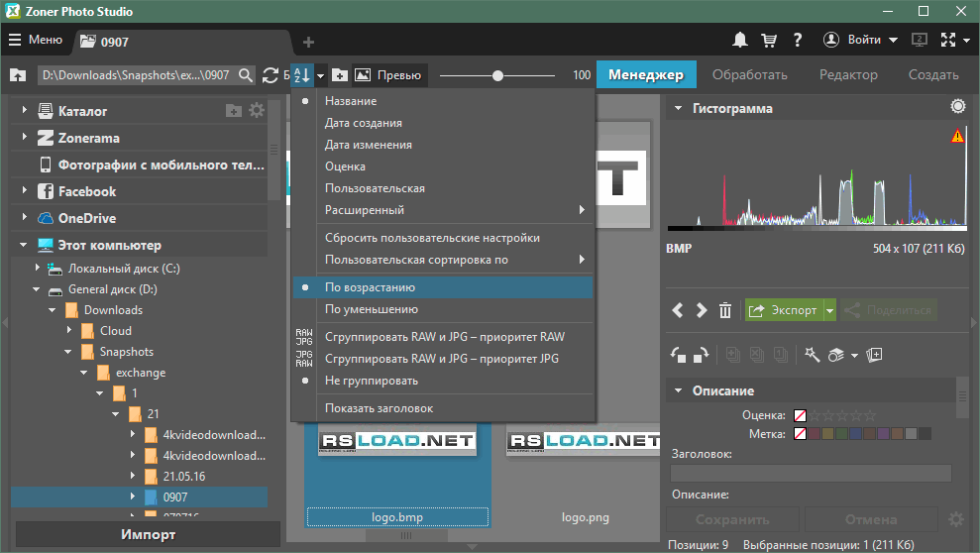Group RAW and JPG with JPG priority
980x553 pixels.
click(x=441, y=359)
